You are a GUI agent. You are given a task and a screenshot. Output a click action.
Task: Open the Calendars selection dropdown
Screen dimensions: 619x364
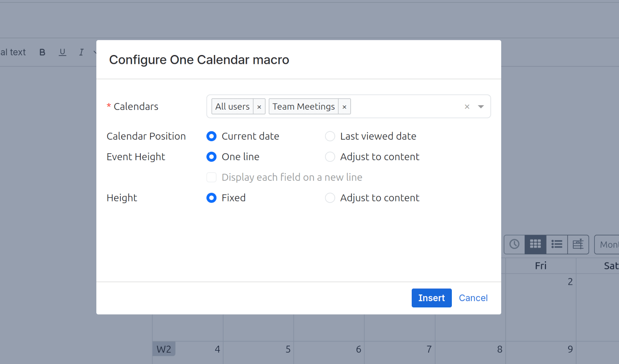(x=481, y=106)
